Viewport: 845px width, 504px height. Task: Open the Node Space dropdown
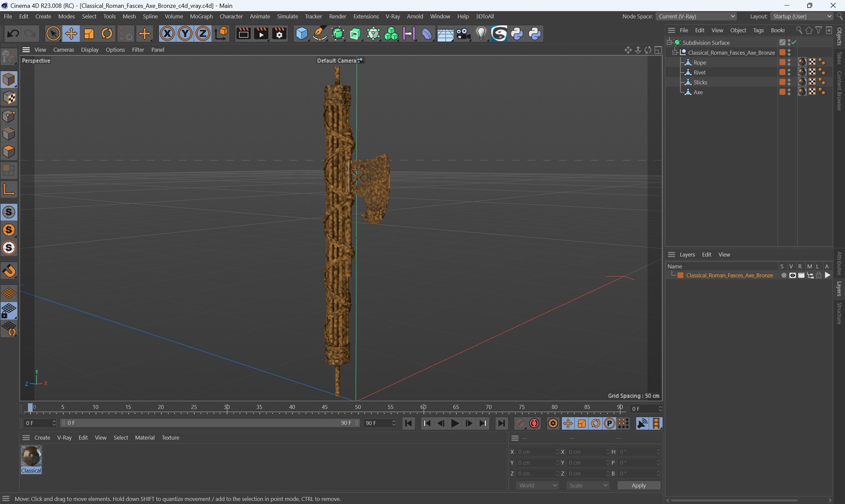pyautogui.click(x=696, y=16)
